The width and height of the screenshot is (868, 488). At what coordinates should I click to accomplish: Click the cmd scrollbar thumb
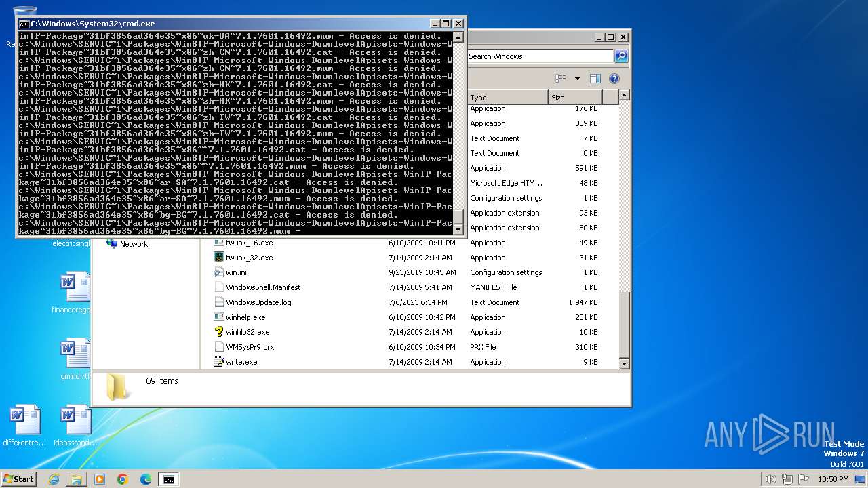458,216
